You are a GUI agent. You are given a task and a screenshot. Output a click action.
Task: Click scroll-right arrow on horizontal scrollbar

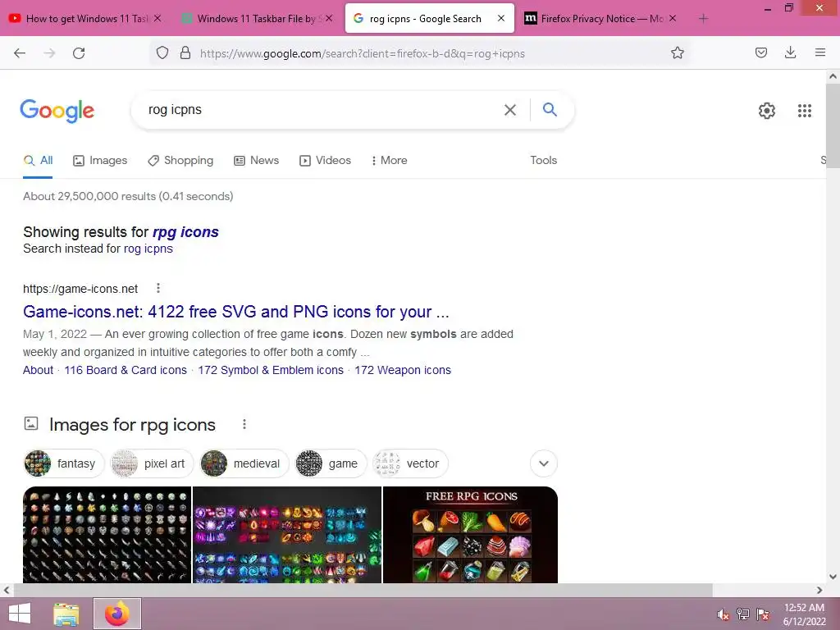pos(819,590)
